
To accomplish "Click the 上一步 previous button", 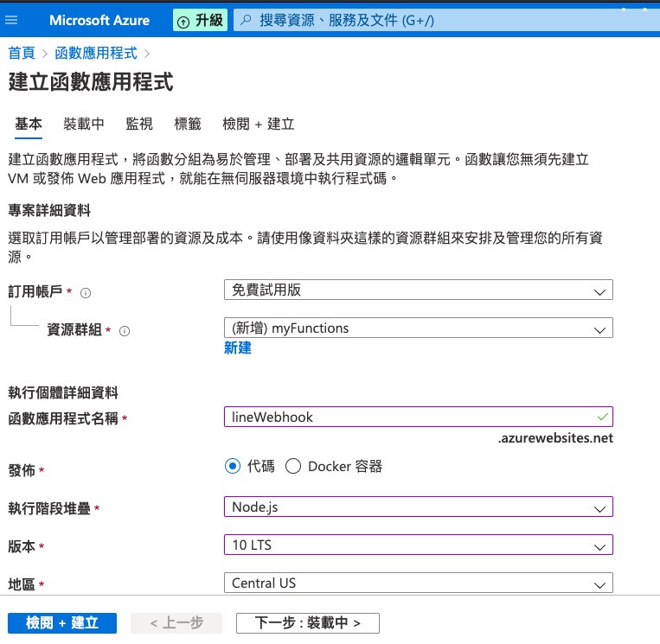I will tap(176, 623).
